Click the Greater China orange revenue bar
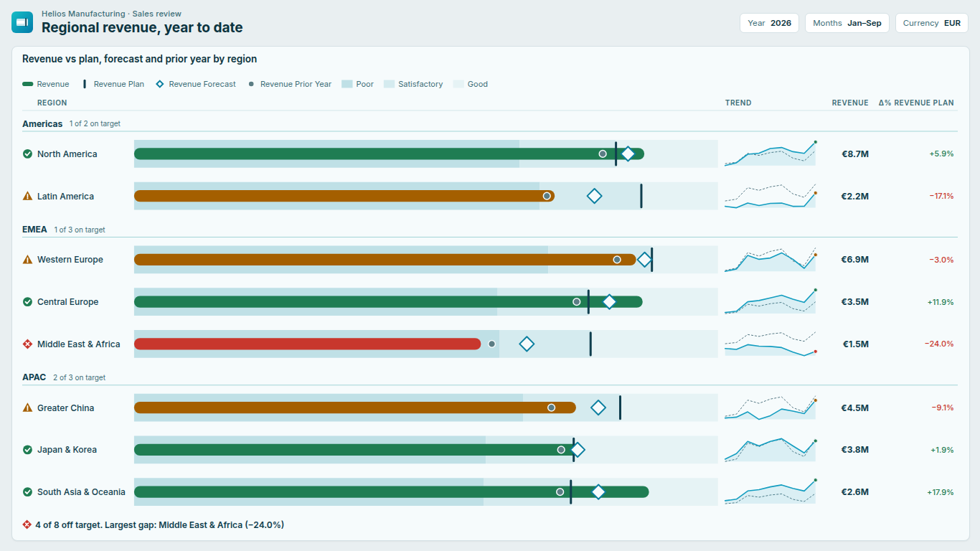Screen dimensions: 980x551 coord(355,408)
